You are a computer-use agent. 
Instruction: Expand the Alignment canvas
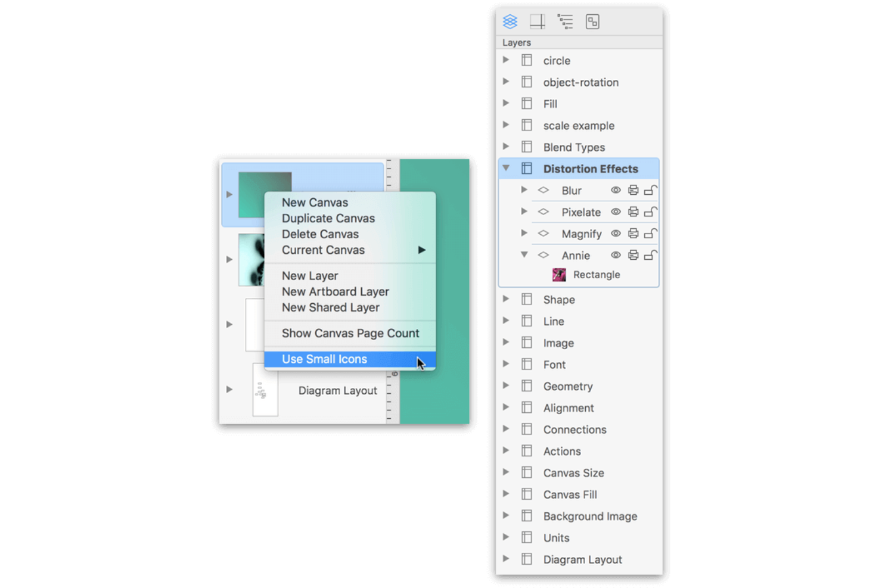point(506,407)
